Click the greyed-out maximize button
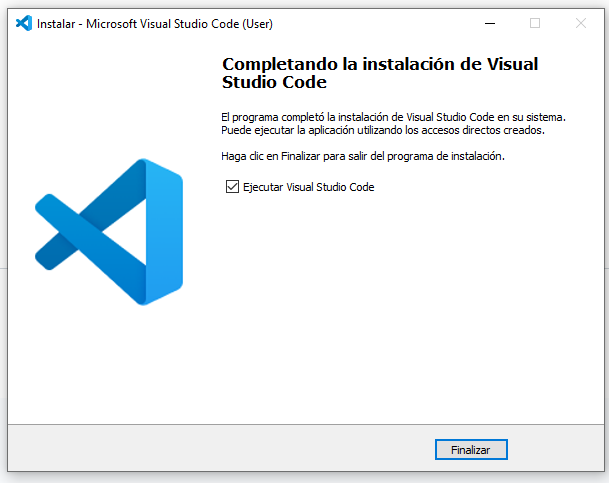609x483 pixels. click(535, 23)
